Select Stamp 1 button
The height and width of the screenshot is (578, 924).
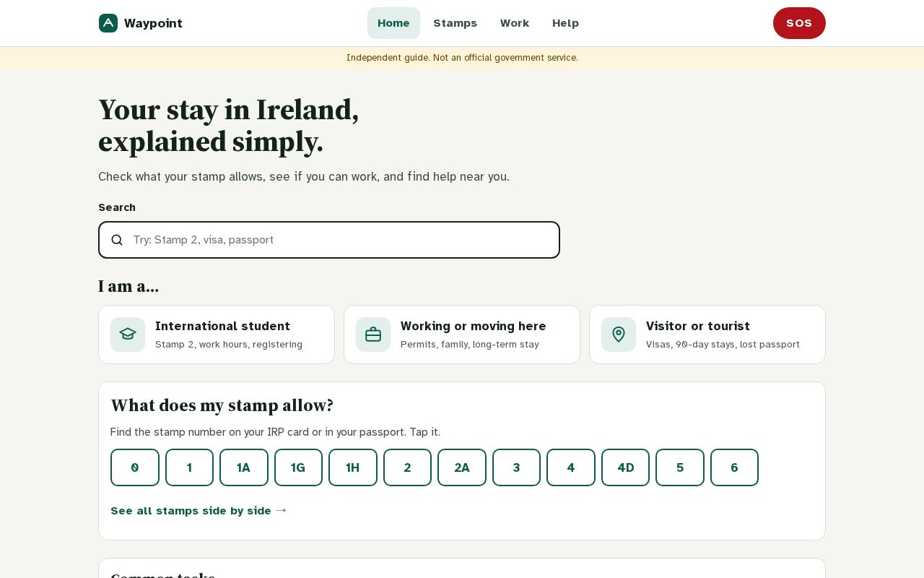click(x=189, y=467)
